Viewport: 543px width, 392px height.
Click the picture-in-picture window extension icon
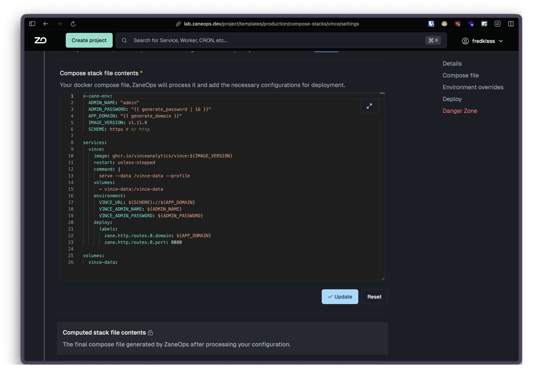pos(484,24)
